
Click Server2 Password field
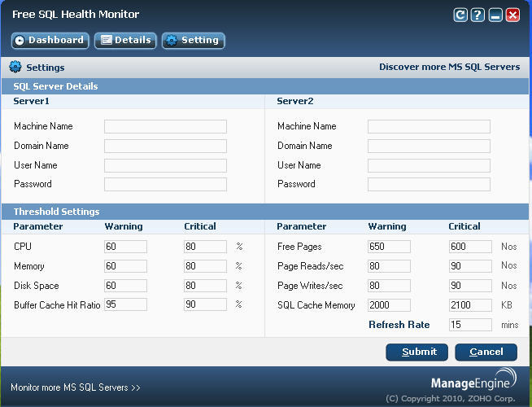pos(429,184)
